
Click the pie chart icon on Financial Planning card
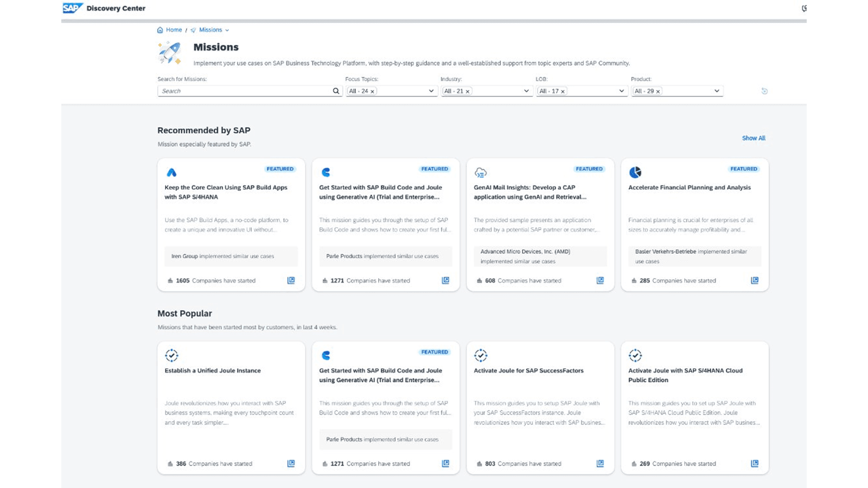[635, 172]
